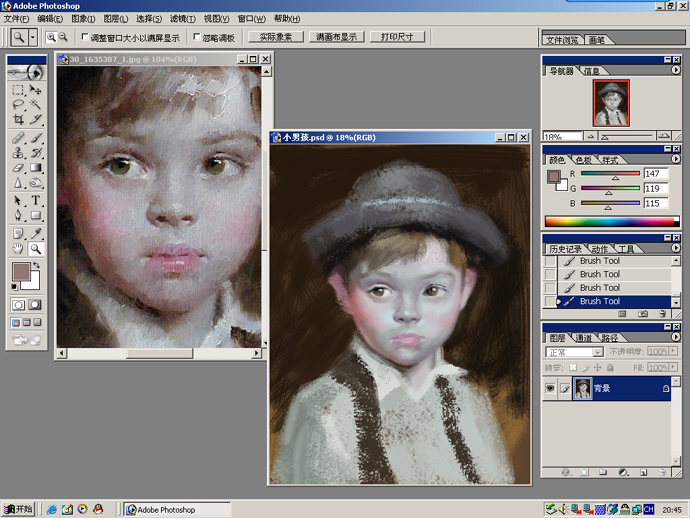Open Navigator panel flyout menu arrow
This screenshot has width=690, height=518.
675,70
